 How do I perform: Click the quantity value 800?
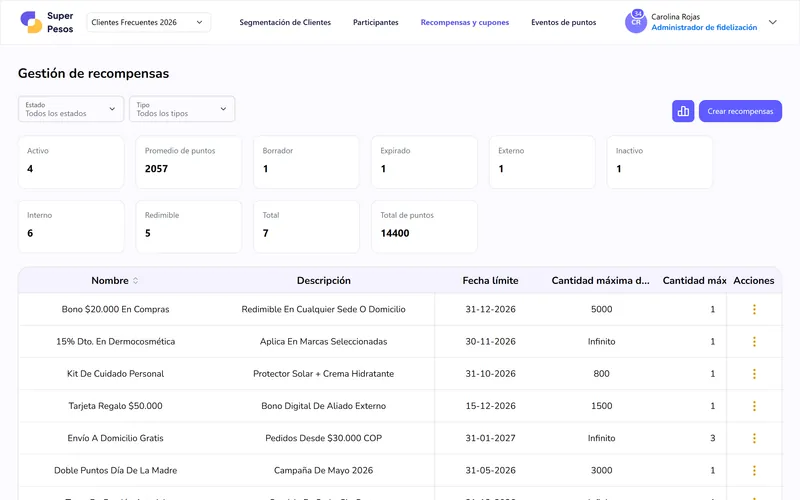pyautogui.click(x=602, y=373)
